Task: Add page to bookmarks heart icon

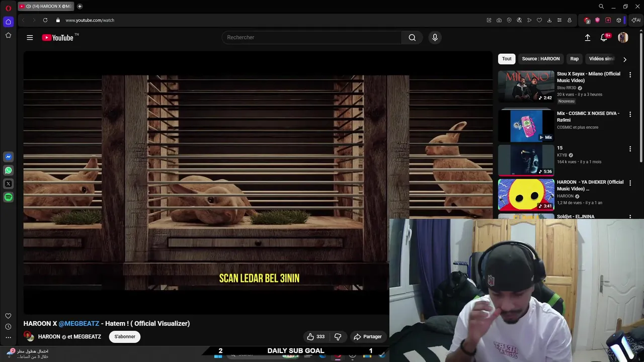Action: pyautogui.click(x=539, y=20)
